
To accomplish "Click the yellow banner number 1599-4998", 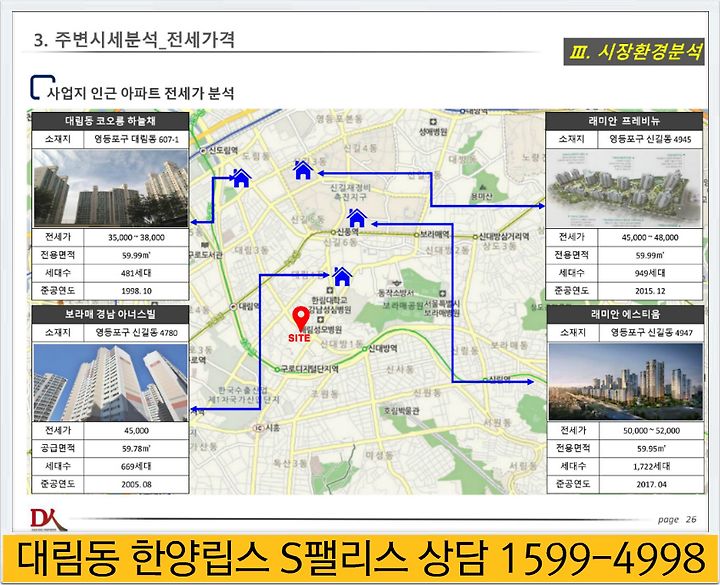I will [x=601, y=557].
